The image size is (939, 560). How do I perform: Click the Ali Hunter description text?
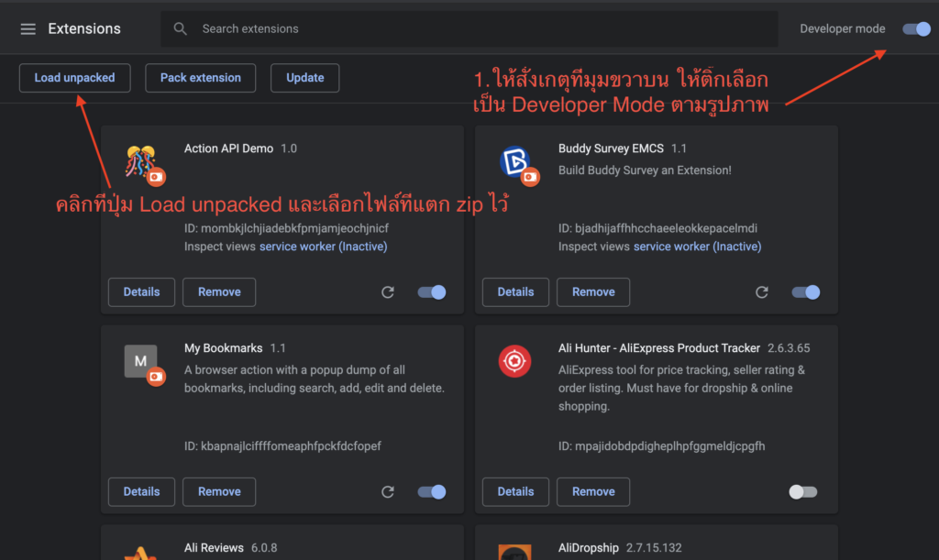pos(681,388)
